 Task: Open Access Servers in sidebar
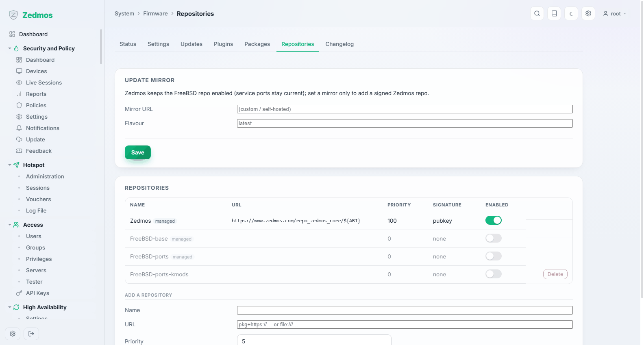[36, 270]
